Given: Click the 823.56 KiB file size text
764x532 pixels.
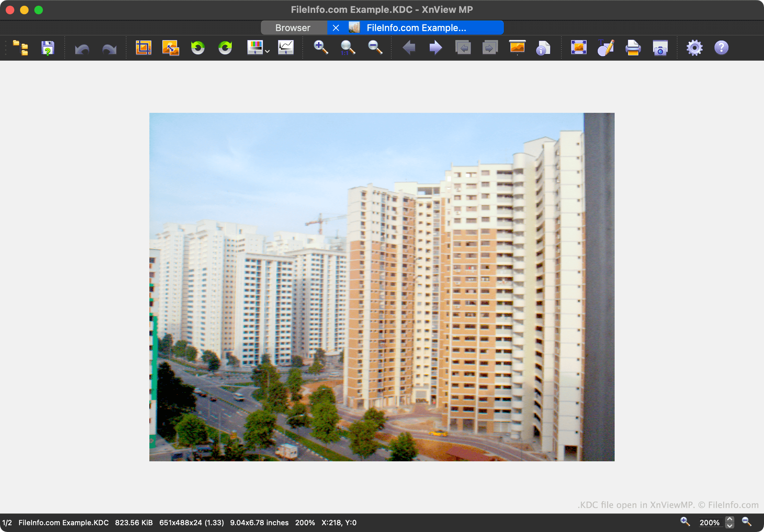Looking at the screenshot, I should click(134, 523).
